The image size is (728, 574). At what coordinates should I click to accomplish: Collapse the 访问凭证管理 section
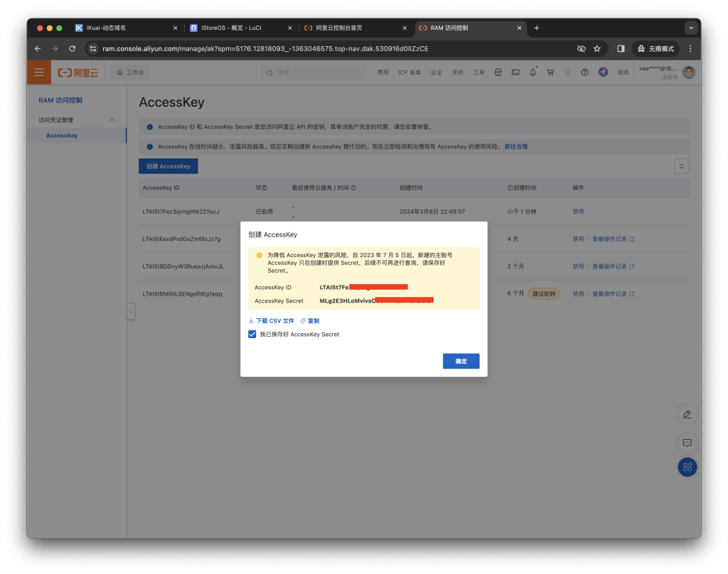coord(112,120)
